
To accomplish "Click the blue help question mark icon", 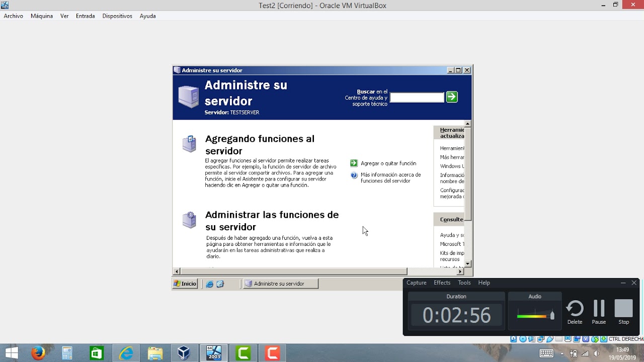I will (354, 175).
